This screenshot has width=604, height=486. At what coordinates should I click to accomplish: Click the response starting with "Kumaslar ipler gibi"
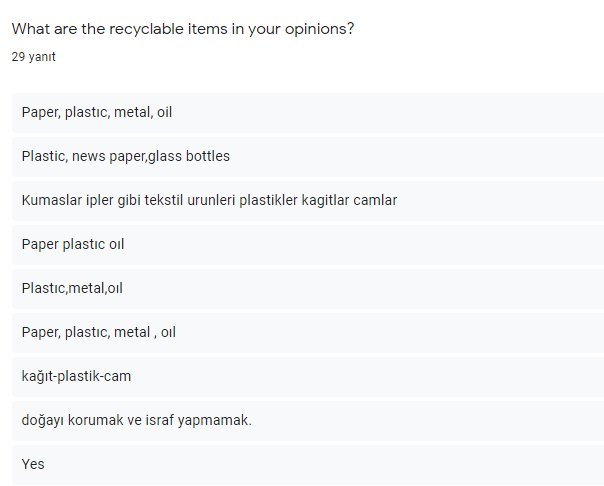pyautogui.click(x=209, y=200)
